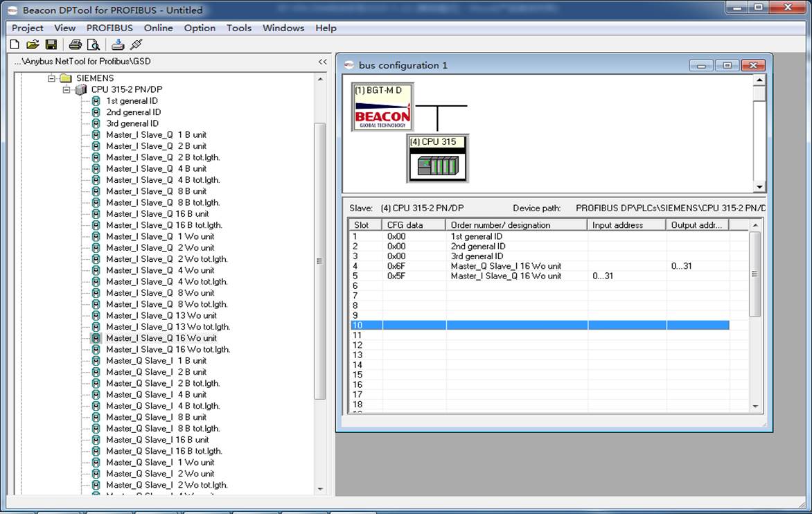Viewport: 812px width, 514px height.
Task: Select Master_Q Slave_I 8 B tot.lgth. in tree
Action: click(x=163, y=429)
